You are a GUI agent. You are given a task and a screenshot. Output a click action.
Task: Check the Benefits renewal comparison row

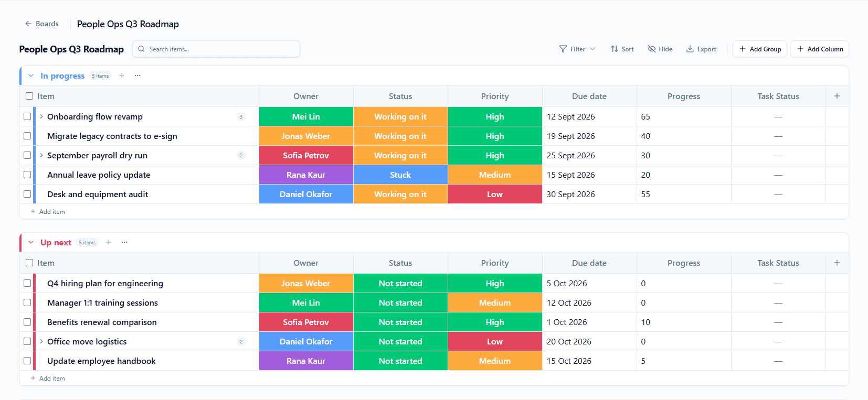pos(27,322)
